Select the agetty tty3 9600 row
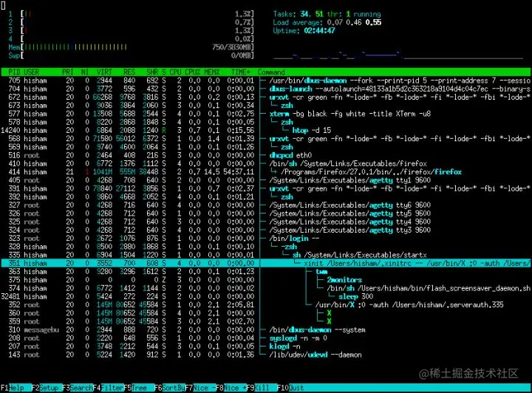532x393 pixels. pos(266,230)
